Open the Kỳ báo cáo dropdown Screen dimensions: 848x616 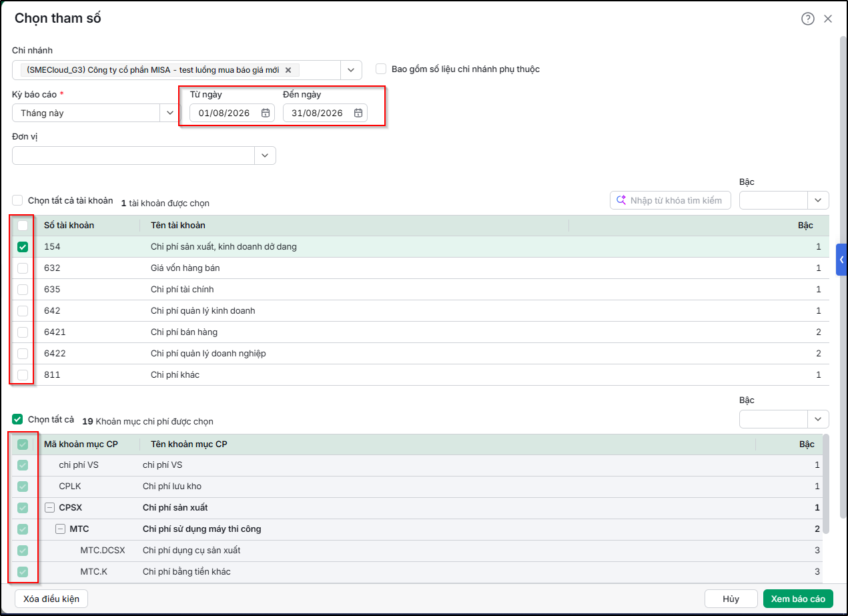point(169,113)
